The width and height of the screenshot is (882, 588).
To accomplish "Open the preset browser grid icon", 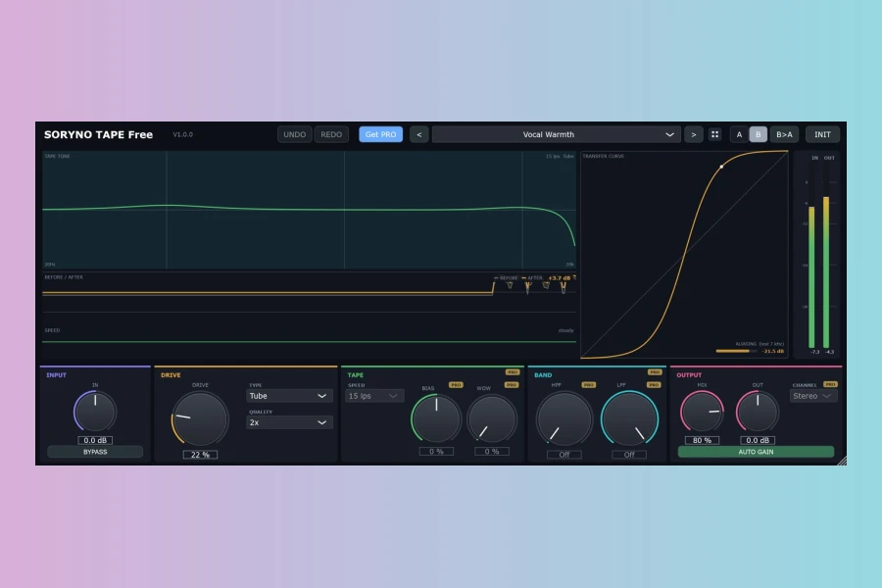I will click(x=714, y=134).
